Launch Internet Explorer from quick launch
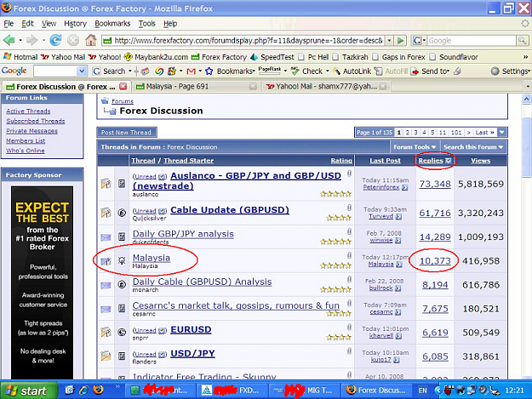The image size is (532, 399). (83, 390)
